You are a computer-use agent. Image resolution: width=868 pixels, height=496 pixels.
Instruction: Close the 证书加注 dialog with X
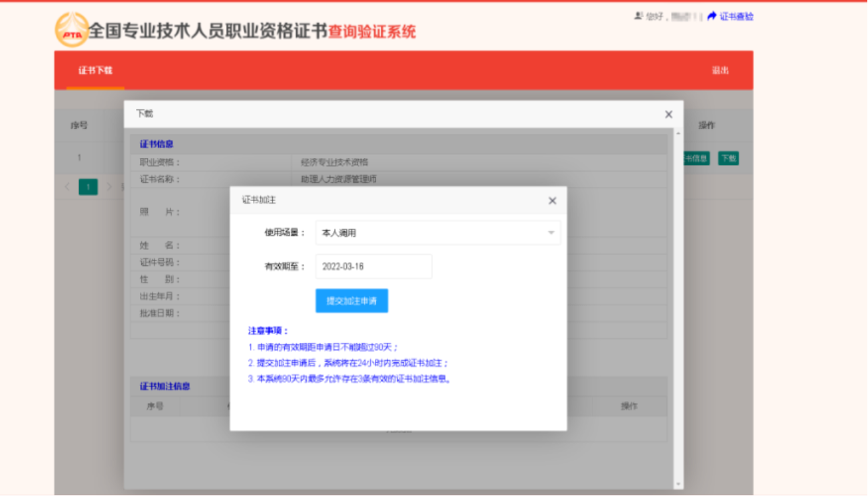tap(552, 201)
